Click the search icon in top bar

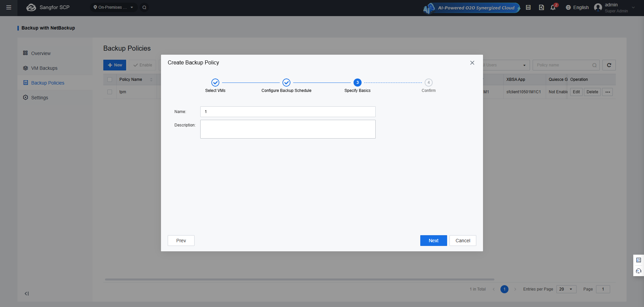pyautogui.click(x=144, y=7)
